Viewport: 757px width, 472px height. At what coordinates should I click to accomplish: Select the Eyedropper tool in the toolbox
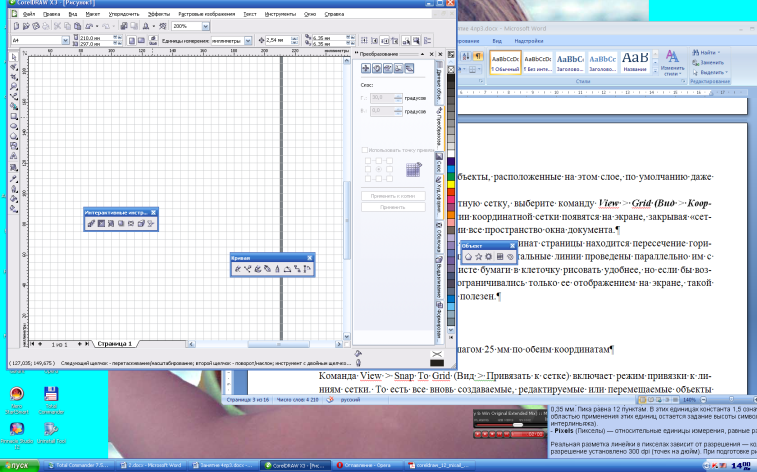[x=14, y=179]
